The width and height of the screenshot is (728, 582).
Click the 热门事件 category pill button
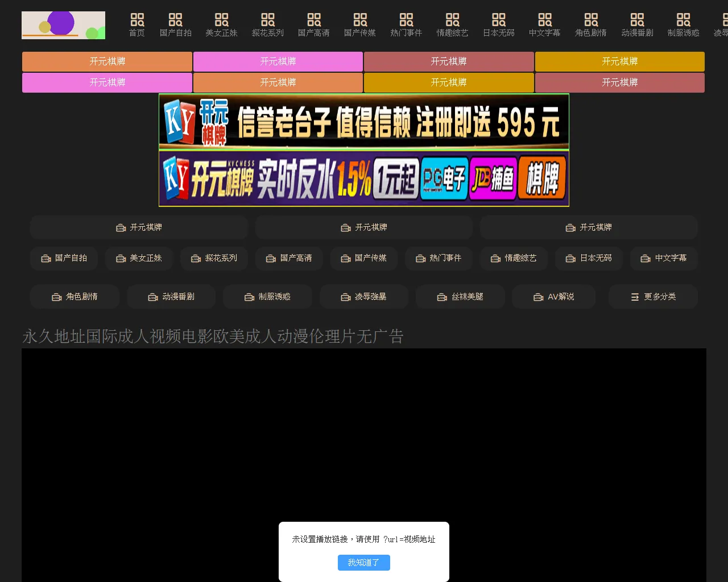439,258
